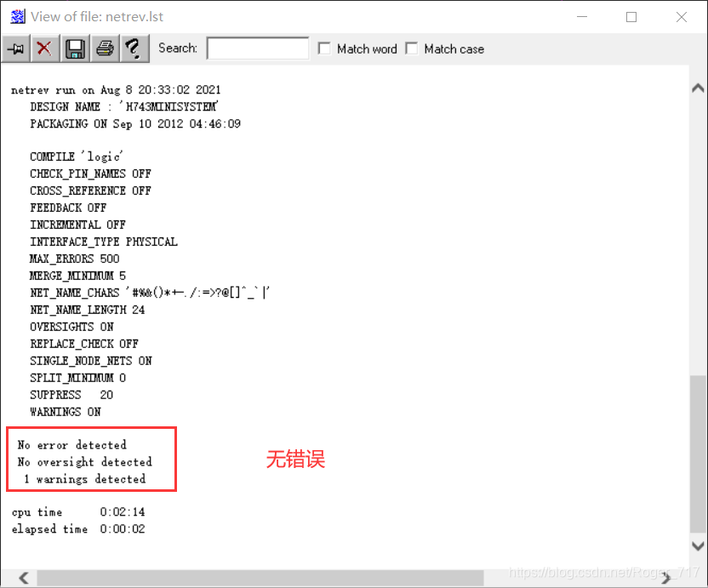Print the netrev.lst file with printer icon
The width and height of the screenshot is (708, 588).
point(105,49)
